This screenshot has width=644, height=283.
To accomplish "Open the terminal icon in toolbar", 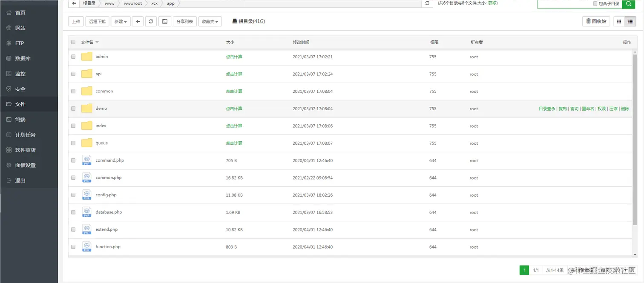I will tap(165, 21).
